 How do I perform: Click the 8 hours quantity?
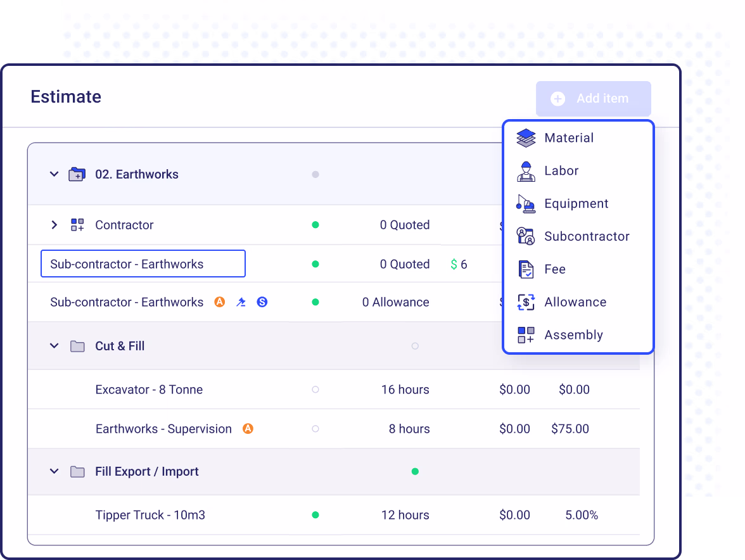(409, 429)
